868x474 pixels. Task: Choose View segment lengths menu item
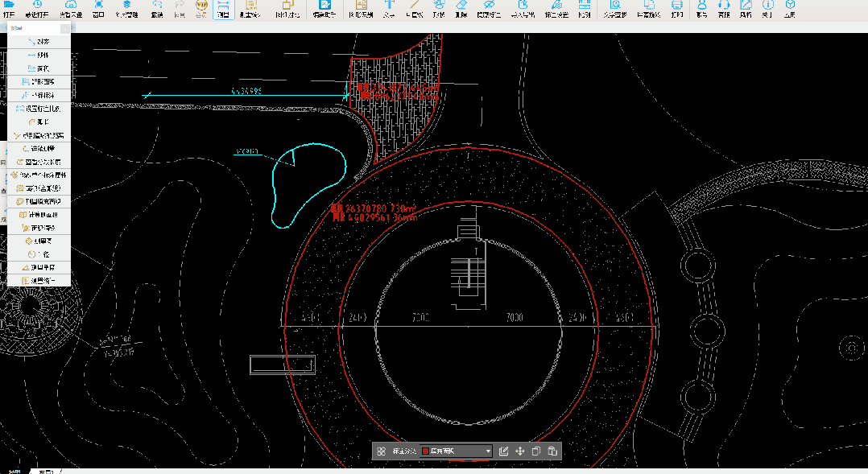pyautogui.click(x=39, y=162)
